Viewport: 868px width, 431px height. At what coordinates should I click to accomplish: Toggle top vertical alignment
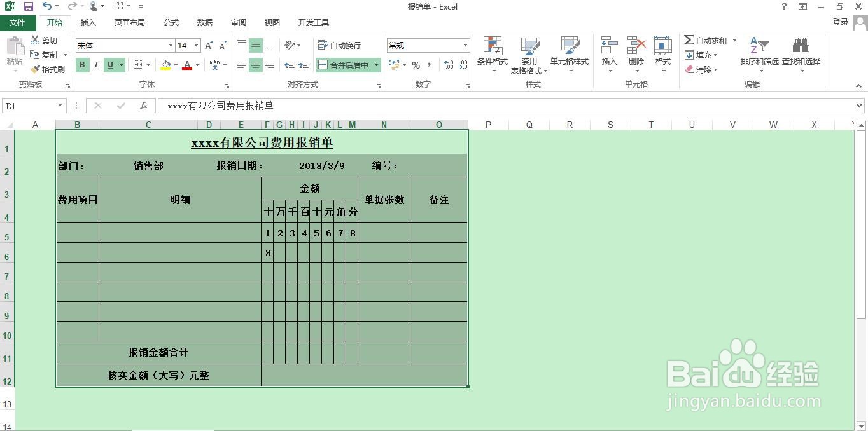coord(241,45)
